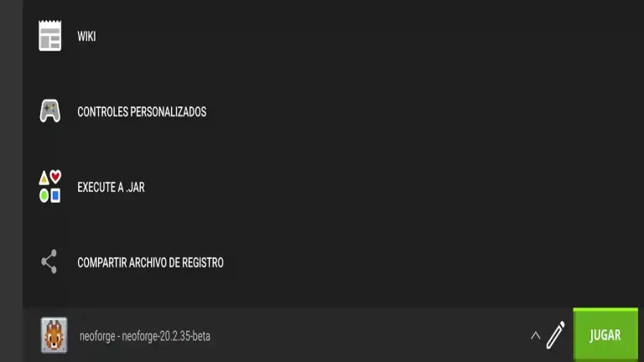Expand the profile list with the up chevron
Screen dimensions: 644x362
pos(536,336)
